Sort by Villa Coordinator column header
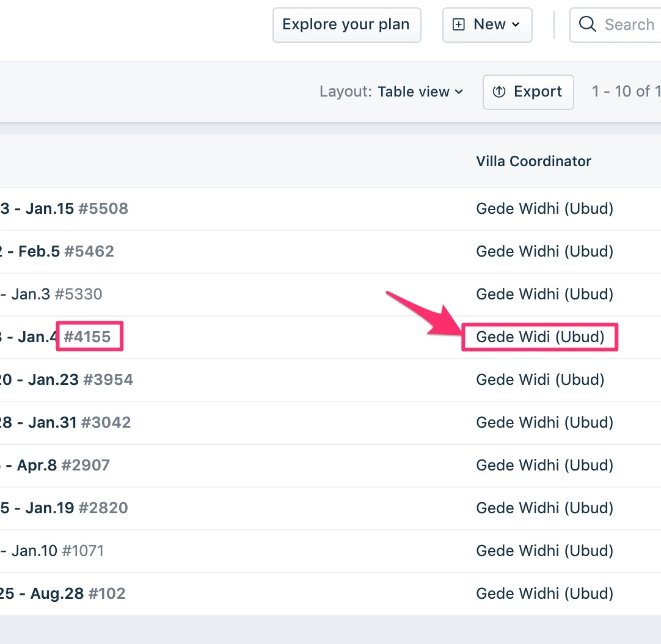Image resolution: width=661 pixels, height=644 pixels. tap(533, 161)
